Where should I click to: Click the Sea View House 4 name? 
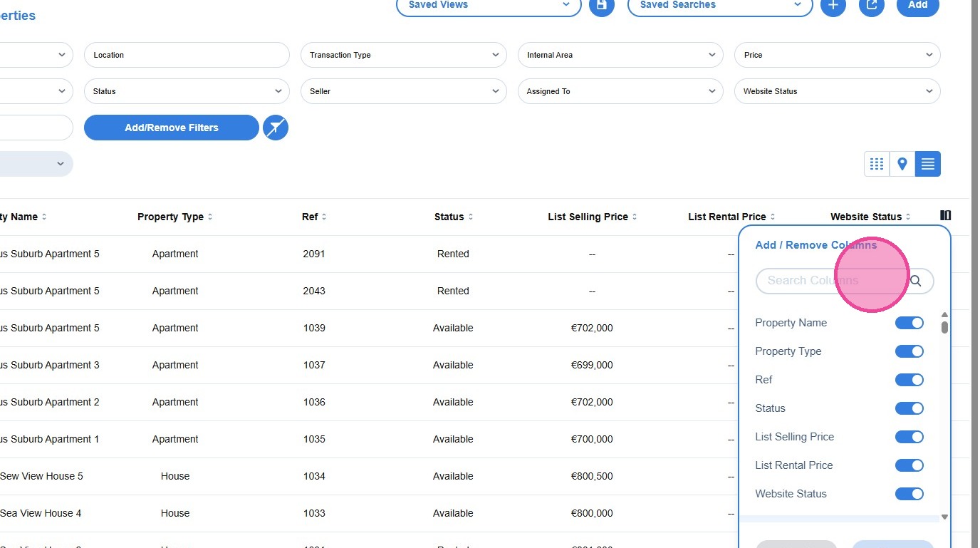pyautogui.click(x=41, y=513)
